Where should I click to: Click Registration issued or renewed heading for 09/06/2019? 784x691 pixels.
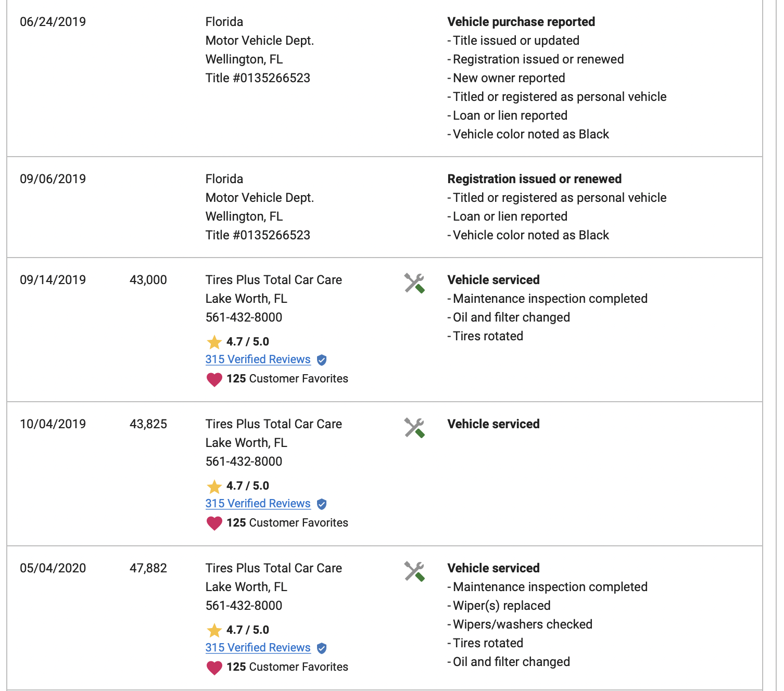pos(534,179)
